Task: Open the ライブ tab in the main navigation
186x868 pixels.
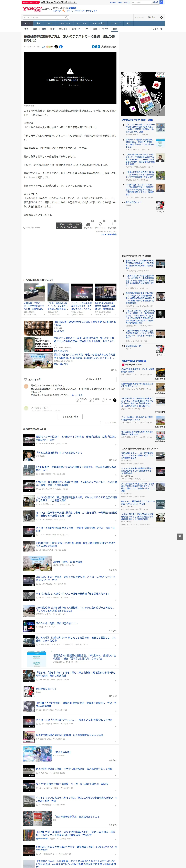Action: (x=49, y=24)
